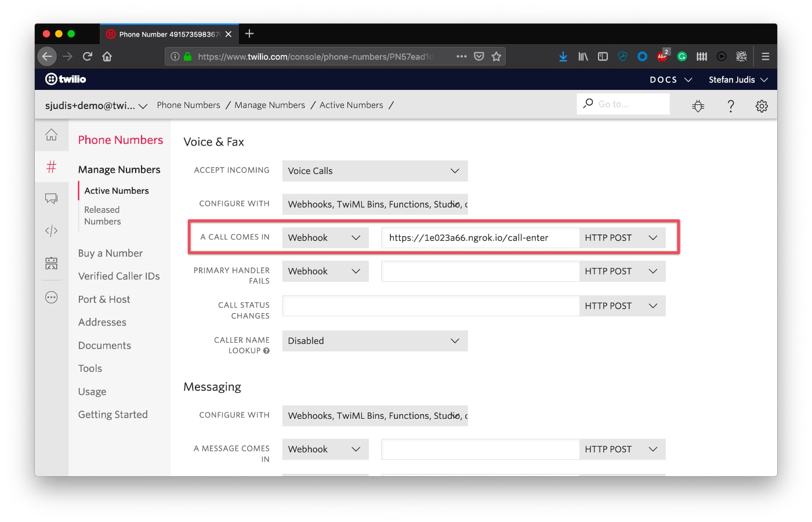Viewport: 812px width, 522px height.
Task: Open A Call Comes In Webhook dropdown
Action: pos(325,238)
